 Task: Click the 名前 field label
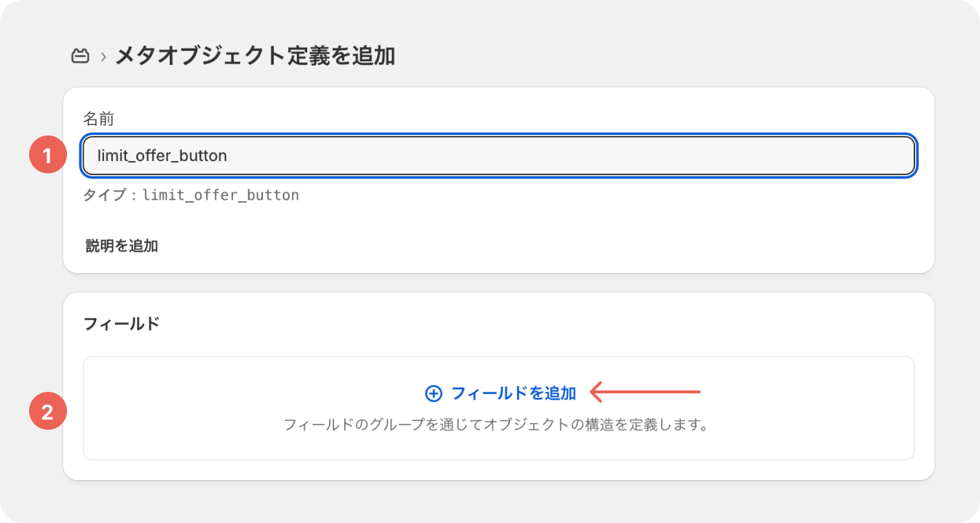point(99,119)
